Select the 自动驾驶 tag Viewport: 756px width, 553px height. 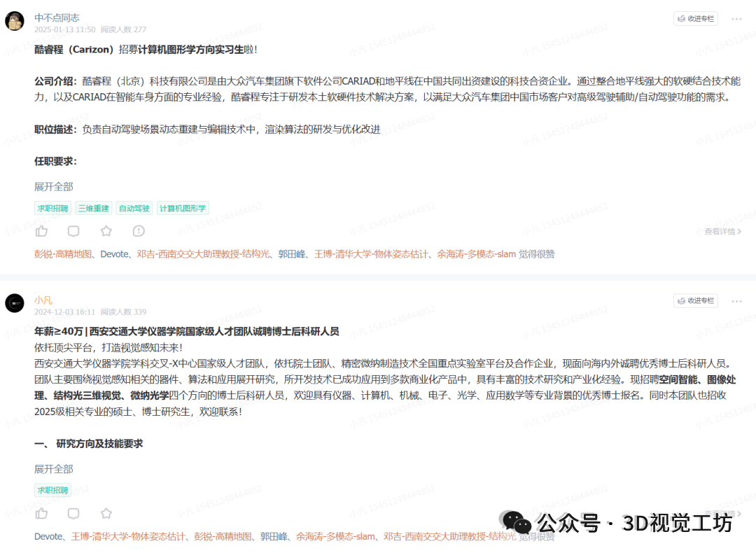point(134,209)
